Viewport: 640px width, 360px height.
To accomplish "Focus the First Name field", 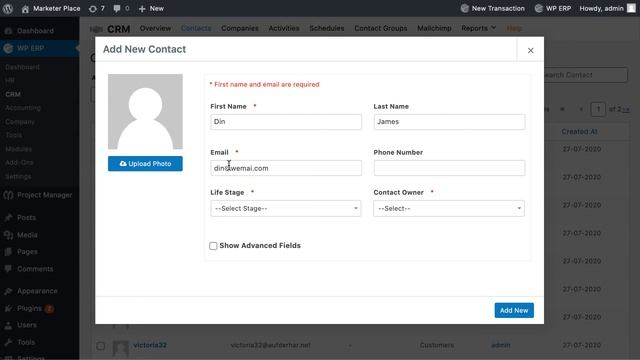I will [286, 122].
